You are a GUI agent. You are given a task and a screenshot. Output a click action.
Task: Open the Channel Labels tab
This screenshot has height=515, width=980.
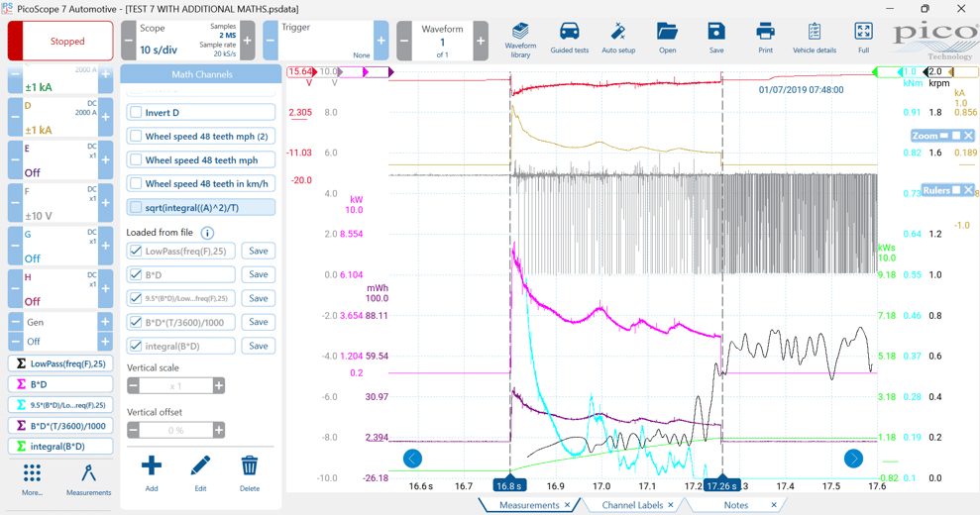pyautogui.click(x=632, y=505)
